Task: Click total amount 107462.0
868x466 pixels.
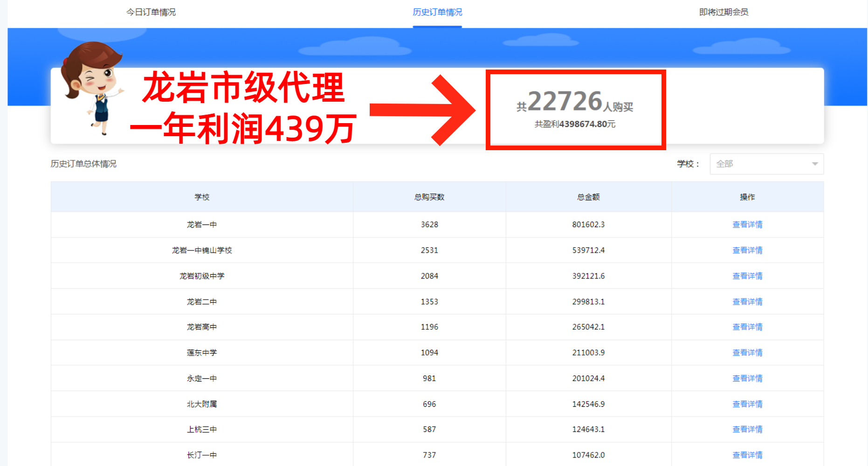Action: 588,454
